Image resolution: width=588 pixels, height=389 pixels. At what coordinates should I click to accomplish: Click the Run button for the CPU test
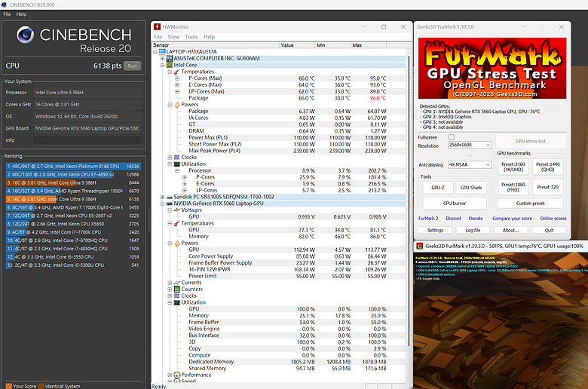point(132,66)
